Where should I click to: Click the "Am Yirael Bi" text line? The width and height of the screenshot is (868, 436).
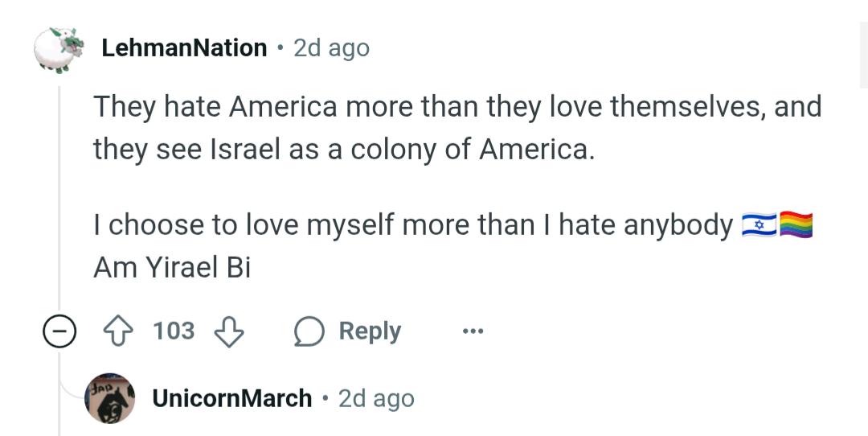coord(172,268)
